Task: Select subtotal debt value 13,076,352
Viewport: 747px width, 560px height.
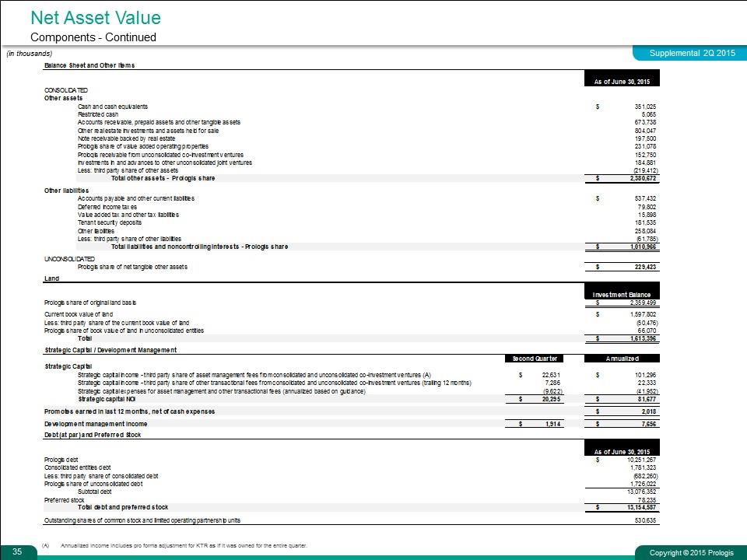Action: pyautogui.click(x=641, y=492)
